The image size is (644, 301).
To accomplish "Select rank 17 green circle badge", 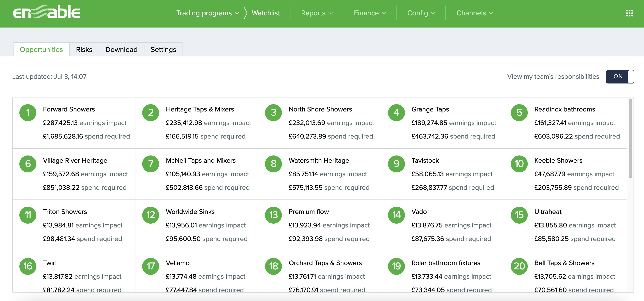I will click(x=151, y=266).
